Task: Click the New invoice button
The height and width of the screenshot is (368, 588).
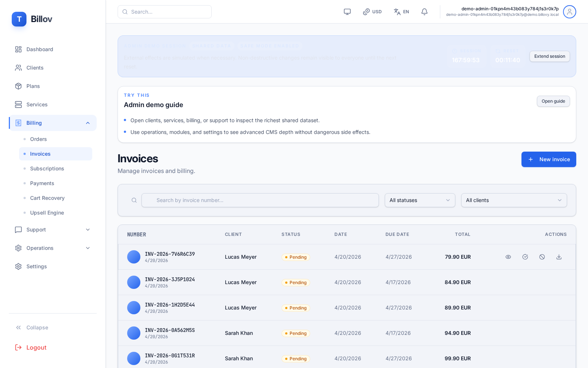Action: point(548,159)
